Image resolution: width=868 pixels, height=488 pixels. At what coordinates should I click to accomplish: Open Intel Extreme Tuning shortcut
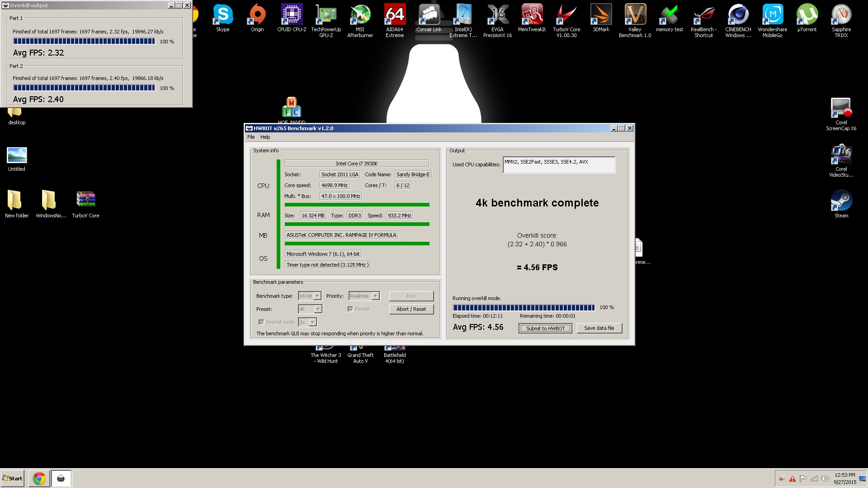pos(463,21)
